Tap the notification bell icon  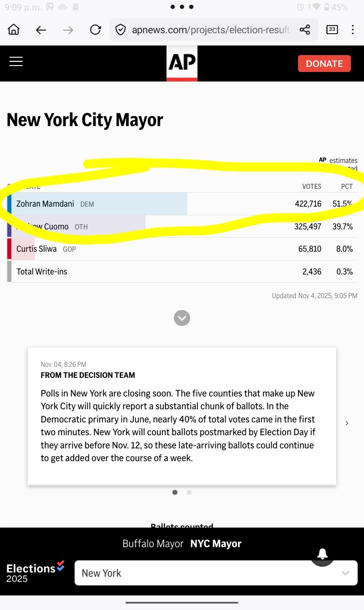[x=323, y=554]
